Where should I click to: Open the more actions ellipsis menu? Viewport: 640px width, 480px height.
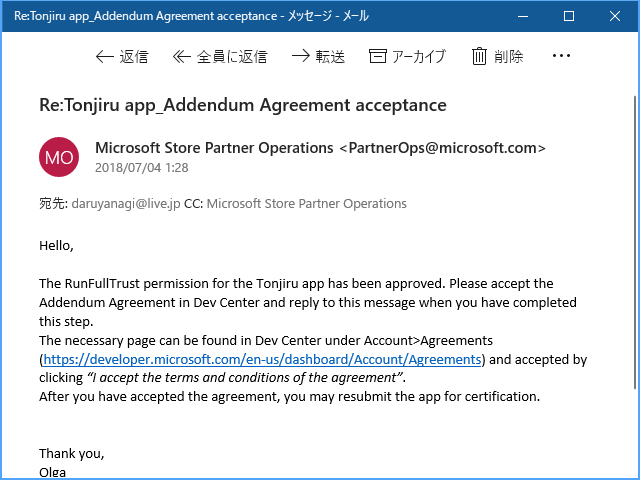pos(561,56)
